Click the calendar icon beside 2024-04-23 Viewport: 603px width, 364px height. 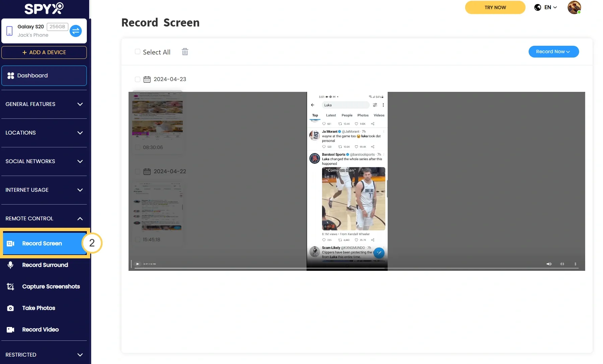pos(147,79)
